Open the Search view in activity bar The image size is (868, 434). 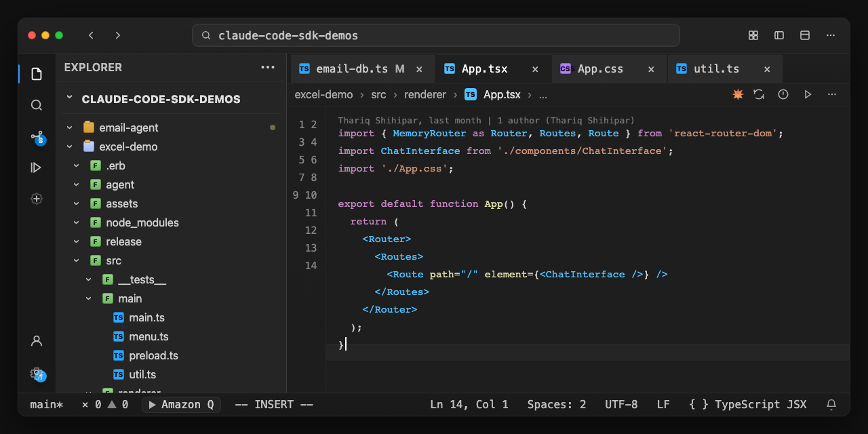click(x=37, y=105)
